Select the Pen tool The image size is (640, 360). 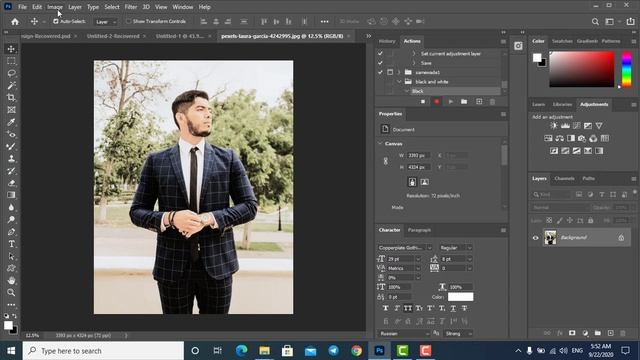[x=11, y=232]
